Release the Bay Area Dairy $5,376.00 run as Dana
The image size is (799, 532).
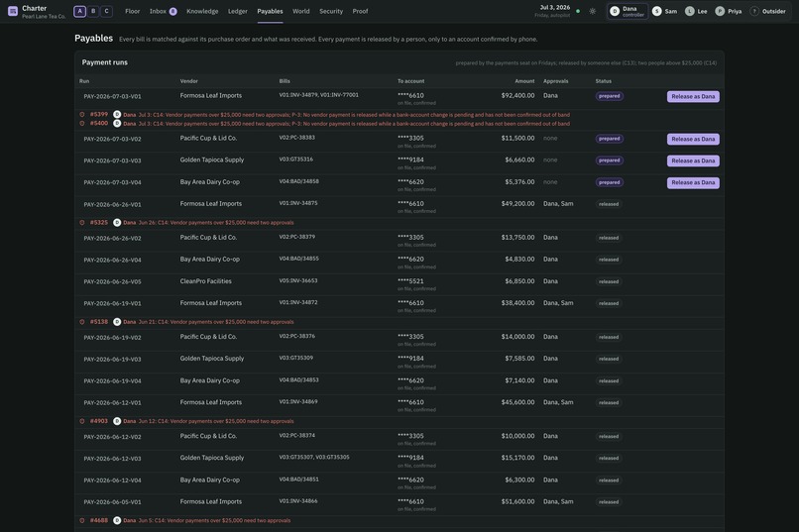click(693, 182)
